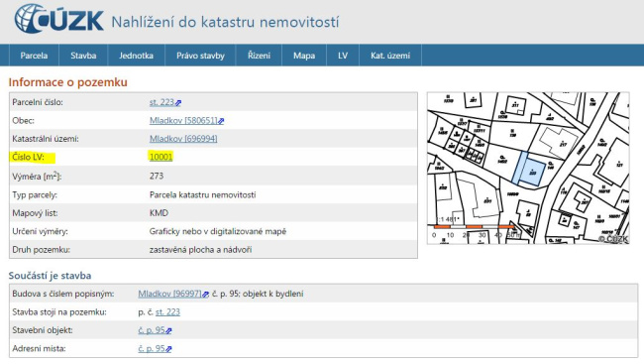The image size is (644, 364).
Task: Click text 'Graficky nebo v digitalizované mapě'
Action: (x=218, y=231)
